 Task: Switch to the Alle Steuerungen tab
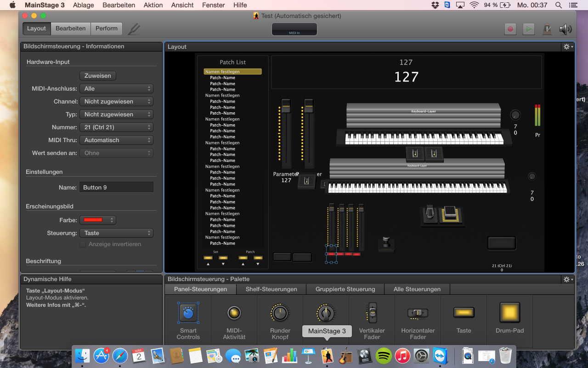tap(417, 289)
